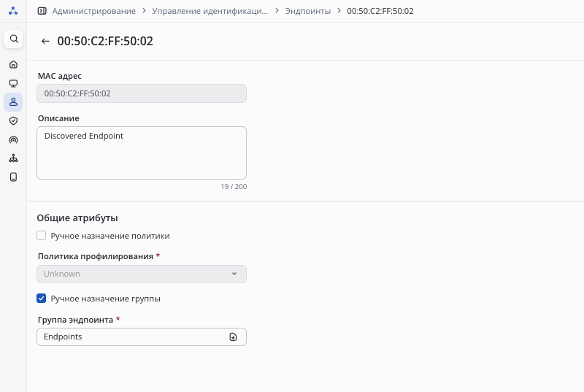Click the MAC адрес field

pyautogui.click(x=142, y=93)
